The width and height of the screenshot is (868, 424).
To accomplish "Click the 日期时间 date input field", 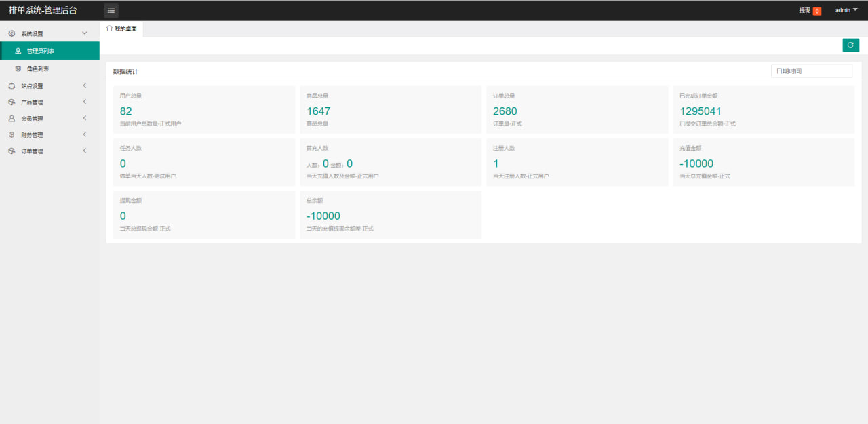I will click(811, 71).
